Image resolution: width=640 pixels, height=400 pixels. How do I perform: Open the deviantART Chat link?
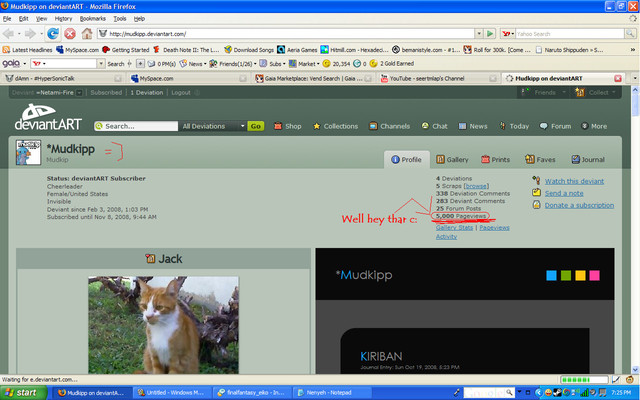pyautogui.click(x=434, y=126)
